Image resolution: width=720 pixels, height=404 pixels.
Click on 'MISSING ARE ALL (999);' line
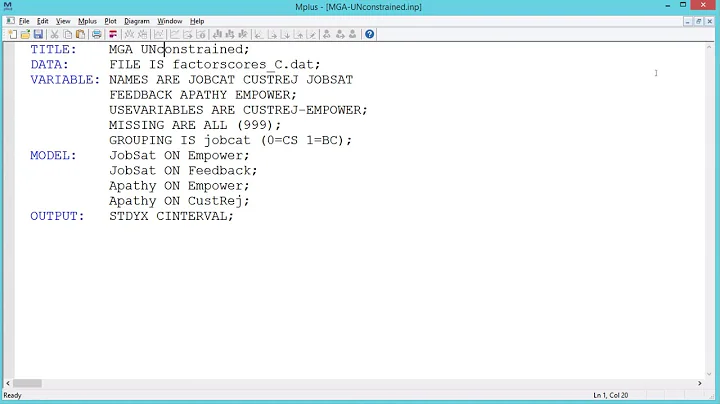pos(195,125)
